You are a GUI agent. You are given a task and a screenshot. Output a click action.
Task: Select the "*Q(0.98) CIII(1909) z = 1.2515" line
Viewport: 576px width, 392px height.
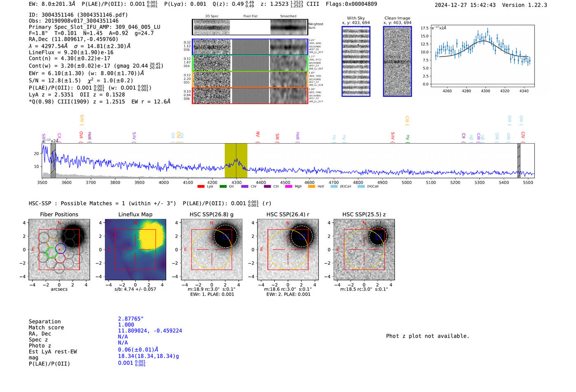point(77,102)
